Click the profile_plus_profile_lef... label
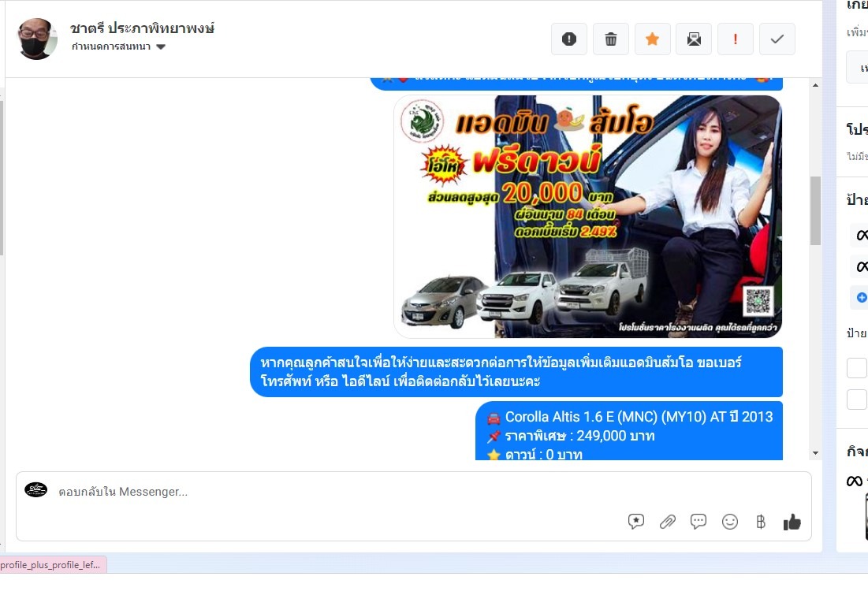This screenshot has height=606, width=868. click(x=50, y=565)
